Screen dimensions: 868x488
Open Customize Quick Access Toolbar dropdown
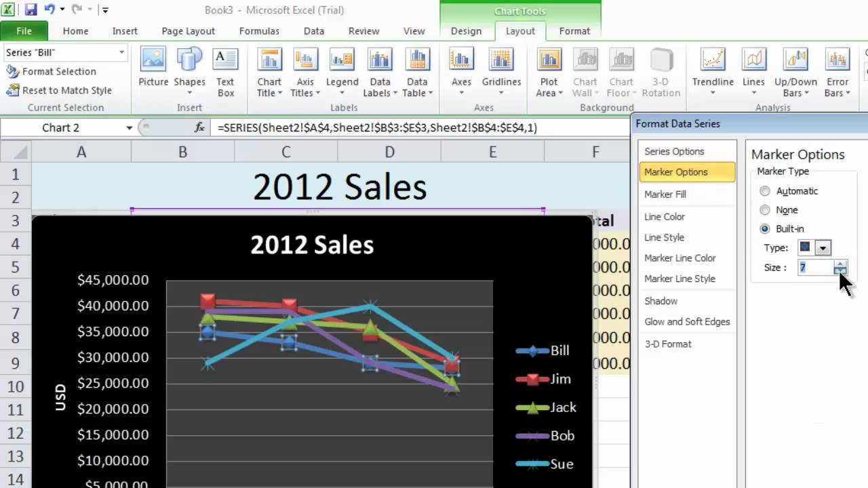(x=105, y=10)
